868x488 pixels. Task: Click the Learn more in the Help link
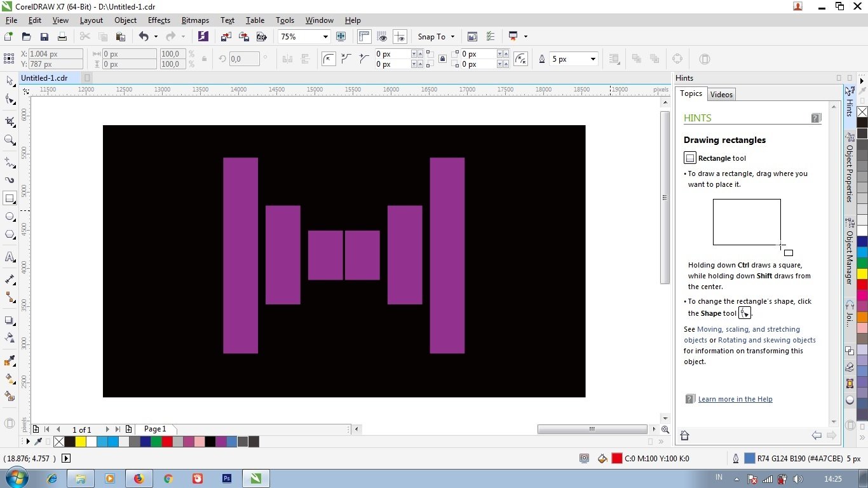(735, 399)
